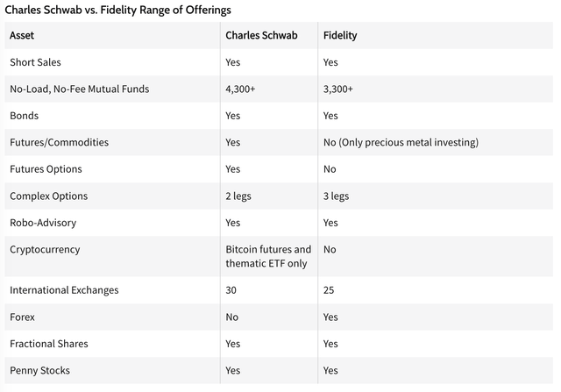Click the 'Fractional Shares' row label

tap(49, 343)
